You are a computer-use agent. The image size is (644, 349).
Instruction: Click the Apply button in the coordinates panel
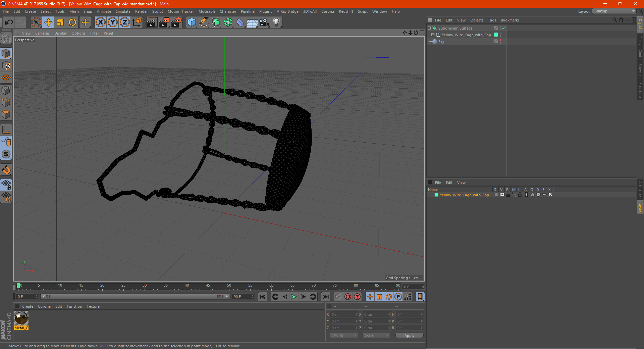(409, 336)
